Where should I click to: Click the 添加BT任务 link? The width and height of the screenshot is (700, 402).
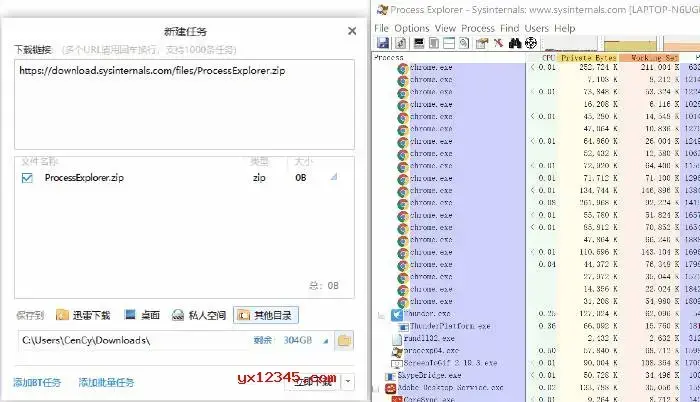point(37,382)
